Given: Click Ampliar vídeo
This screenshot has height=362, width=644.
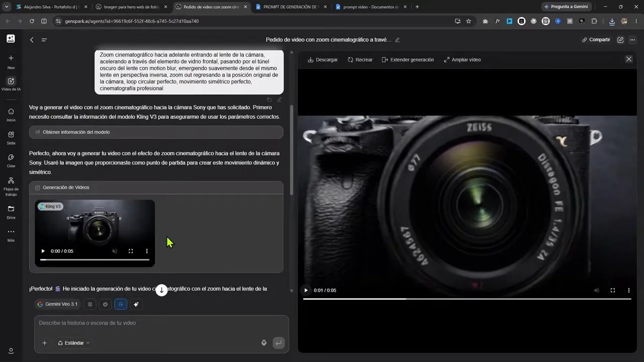Looking at the screenshot, I should [462, 59].
